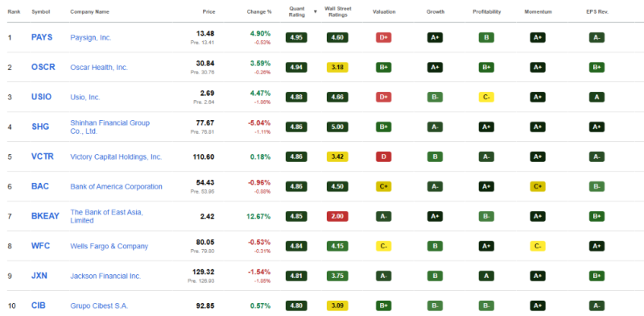The image size is (644, 316).
Task: Click WFC price 80.05
Action: [x=205, y=242]
